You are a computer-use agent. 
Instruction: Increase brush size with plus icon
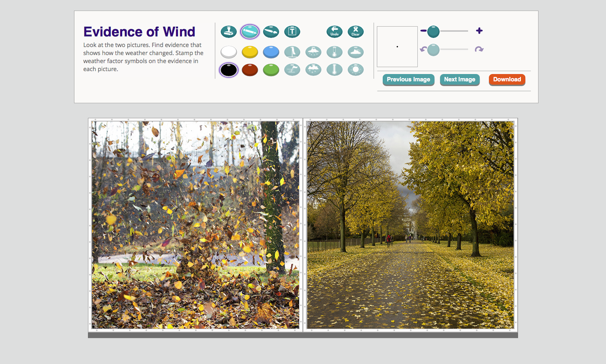click(x=479, y=31)
